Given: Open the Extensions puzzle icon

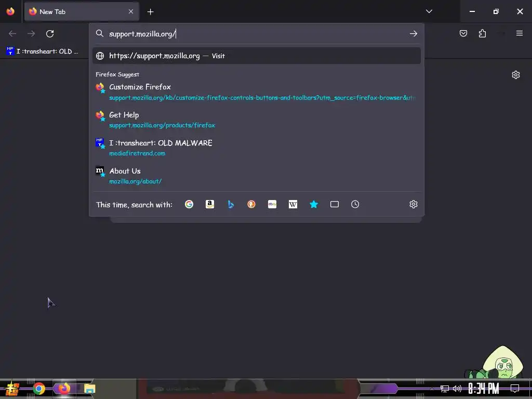Looking at the screenshot, I should pyautogui.click(x=482, y=33).
